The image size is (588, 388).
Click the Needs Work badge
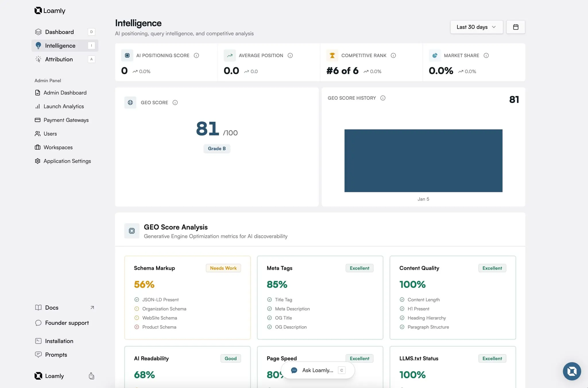(x=223, y=268)
